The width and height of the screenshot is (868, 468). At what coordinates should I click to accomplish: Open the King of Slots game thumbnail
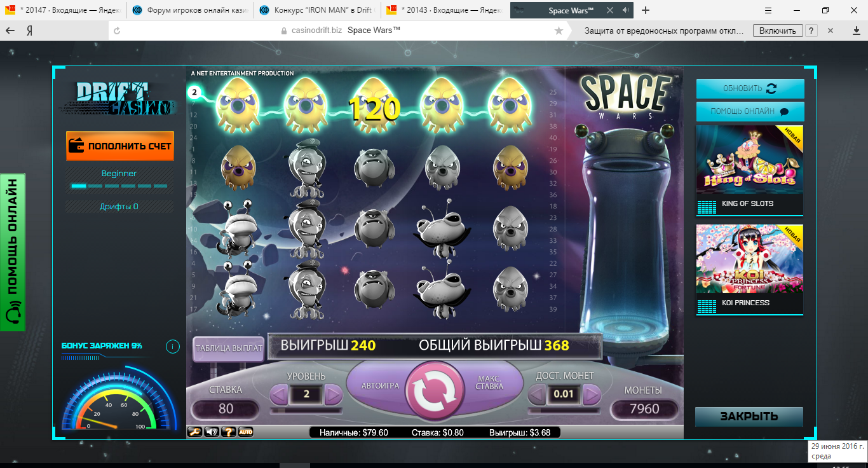click(750, 160)
